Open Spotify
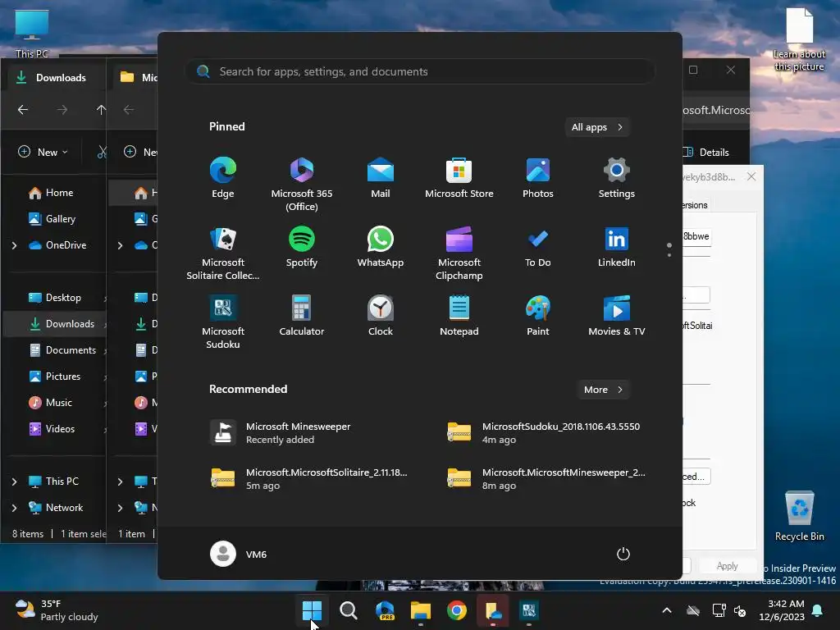Viewport: 840px width, 630px height. pyautogui.click(x=302, y=248)
